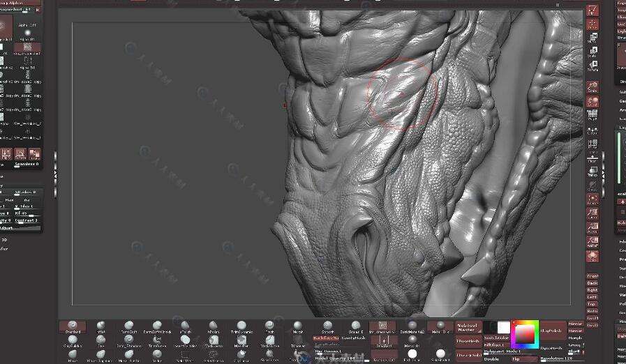The height and width of the screenshot is (364, 626).
Task: Toggle Double-sided display
Action: 491,359
